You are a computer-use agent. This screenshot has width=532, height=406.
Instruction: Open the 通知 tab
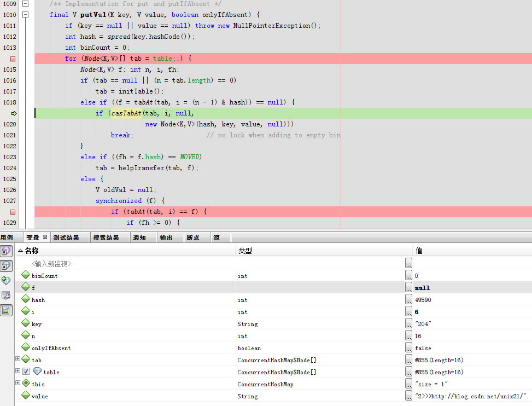point(139,237)
